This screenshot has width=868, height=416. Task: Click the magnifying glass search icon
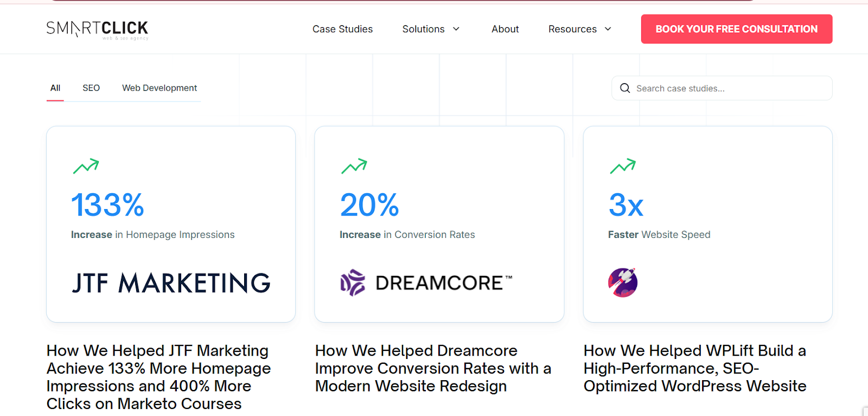[625, 88]
